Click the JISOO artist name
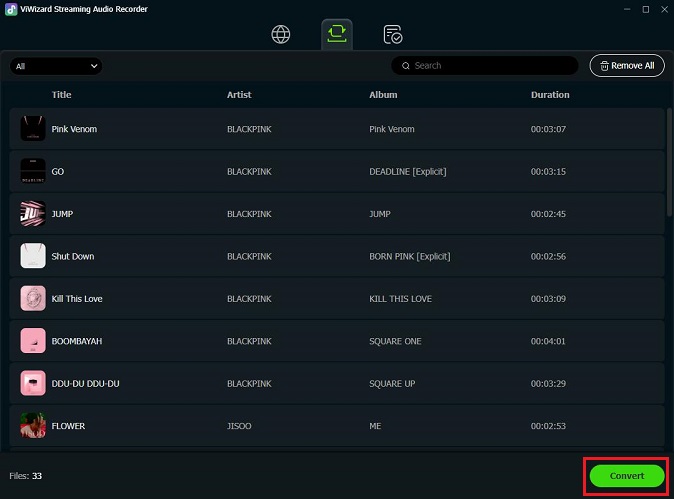Screen dimensions: 674x499 pos(239,426)
